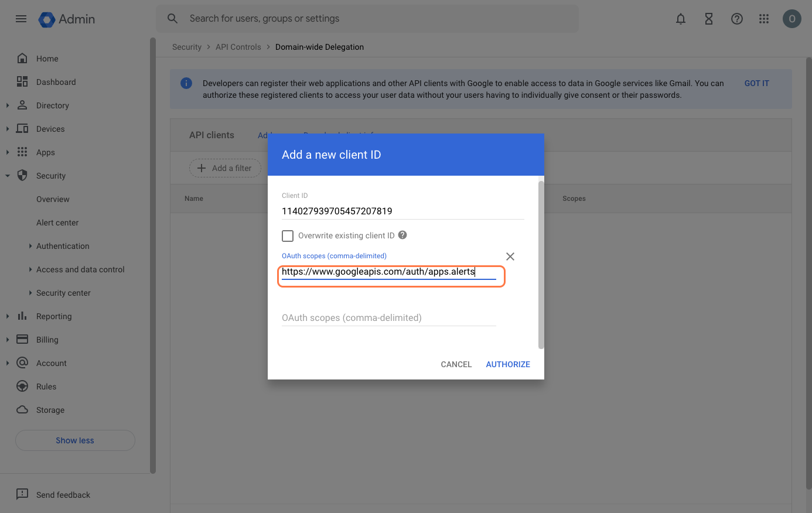Image resolution: width=812 pixels, height=513 pixels.
Task: Expand Authentication under Security
Action: [x=30, y=246]
